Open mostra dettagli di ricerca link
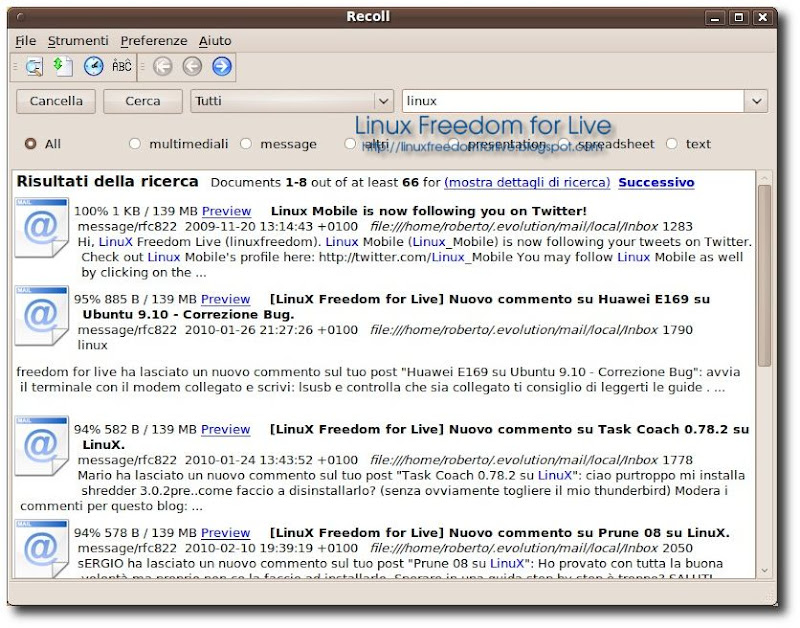 527,183
